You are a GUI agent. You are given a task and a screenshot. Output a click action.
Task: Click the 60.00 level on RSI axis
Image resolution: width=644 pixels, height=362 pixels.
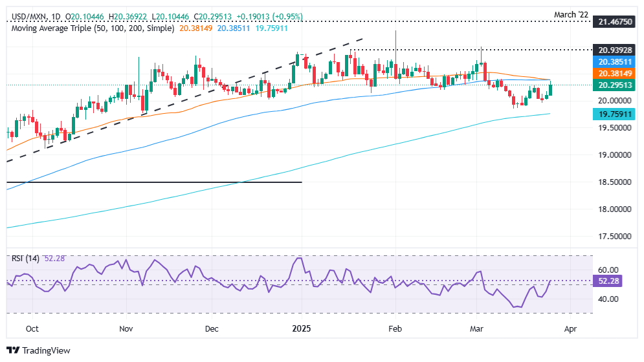(x=609, y=270)
